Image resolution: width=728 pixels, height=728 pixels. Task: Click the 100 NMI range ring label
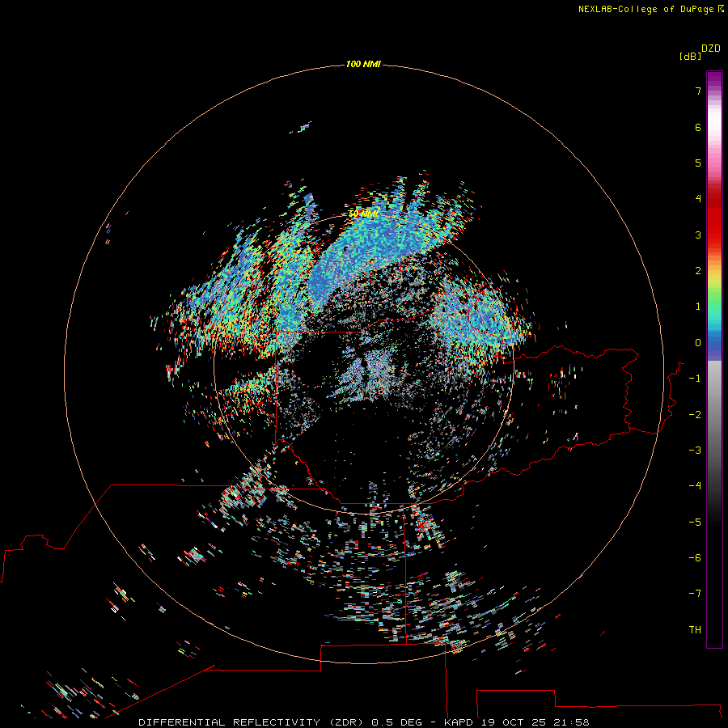click(x=363, y=64)
